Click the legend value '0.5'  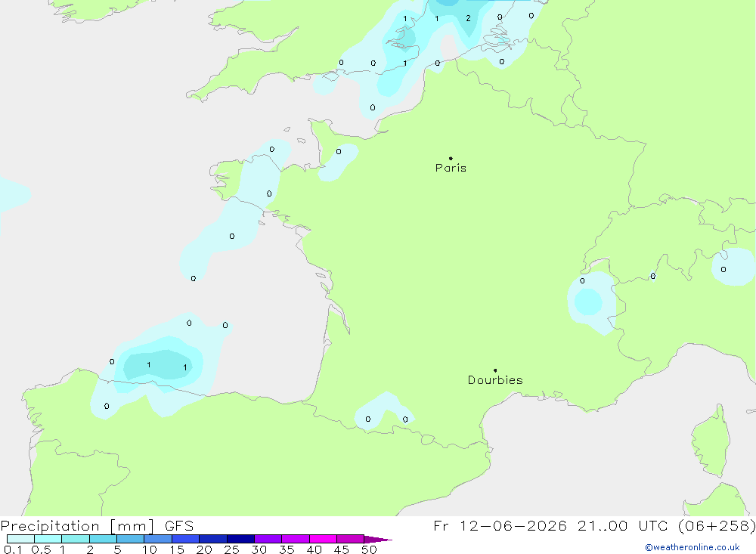pos(41,549)
